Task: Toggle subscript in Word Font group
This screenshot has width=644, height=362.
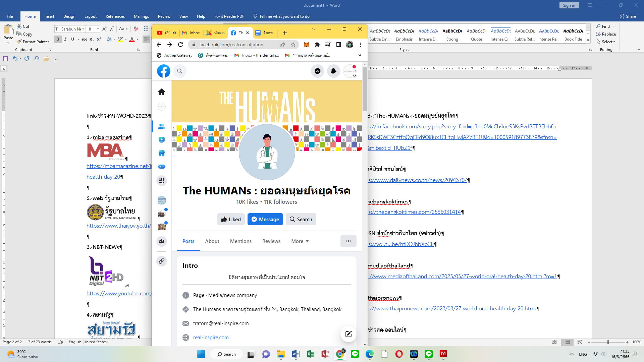Action: pos(92,39)
